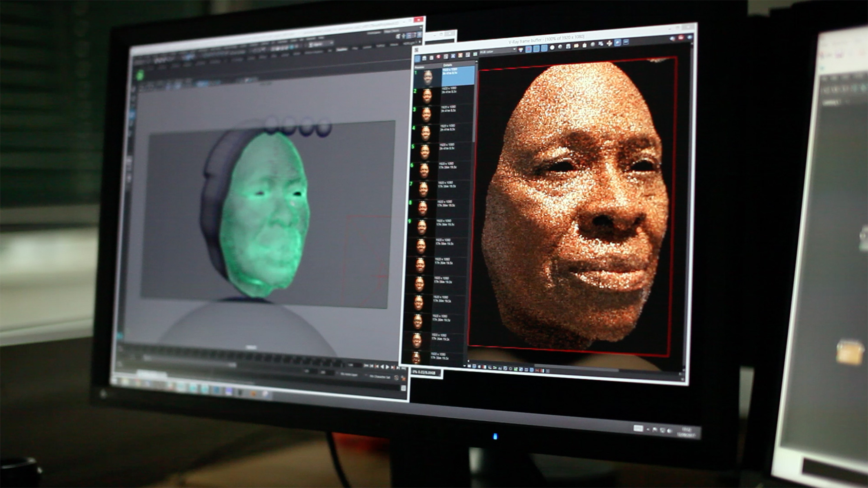Load image folder icon in frame buffer

pos(576,46)
